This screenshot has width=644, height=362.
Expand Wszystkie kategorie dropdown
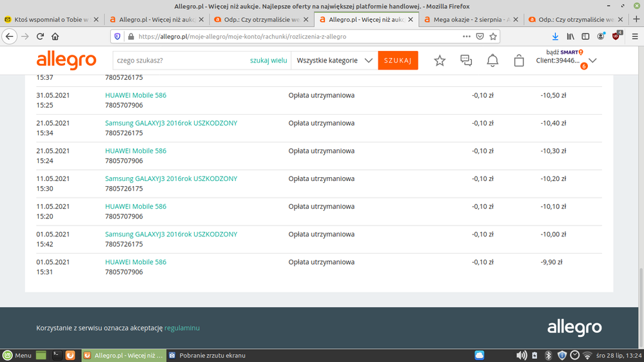pyautogui.click(x=335, y=61)
